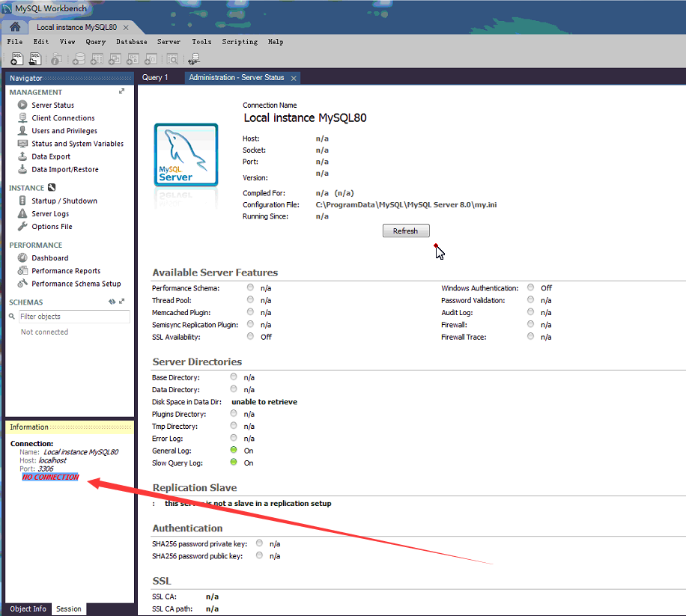Open the Help menu
Screen dimensions: 686x616
click(x=275, y=41)
